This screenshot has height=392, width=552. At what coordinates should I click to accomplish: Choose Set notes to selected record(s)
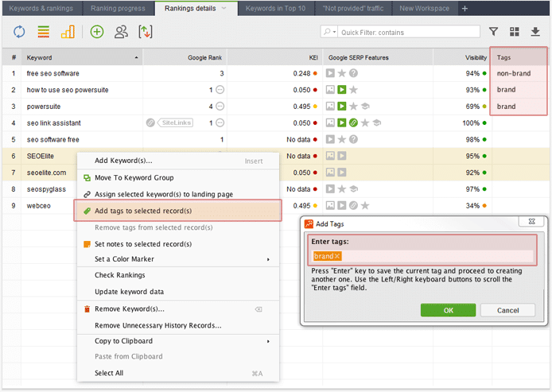point(178,244)
